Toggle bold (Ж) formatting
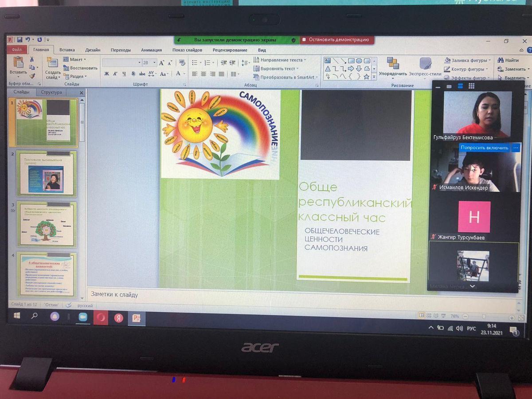The height and width of the screenshot is (399, 532). click(x=106, y=74)
